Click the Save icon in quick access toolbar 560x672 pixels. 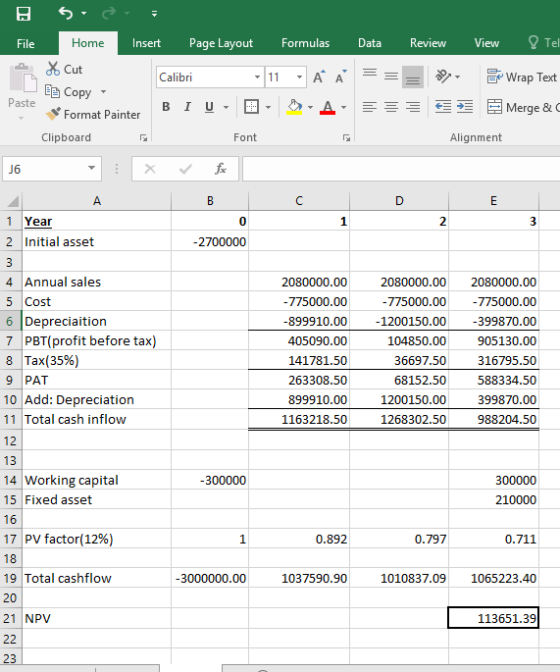(23, 14)
